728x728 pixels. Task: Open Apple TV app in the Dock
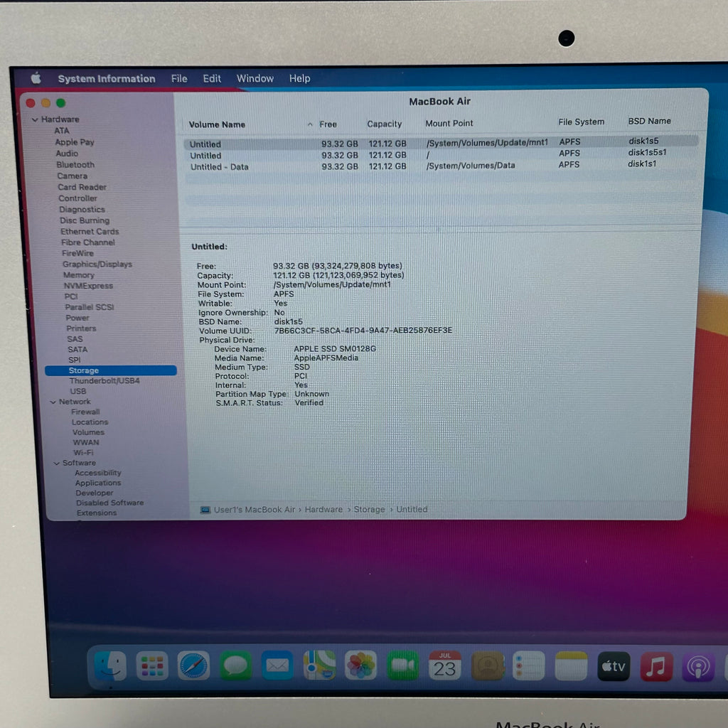tap(614, 665)
